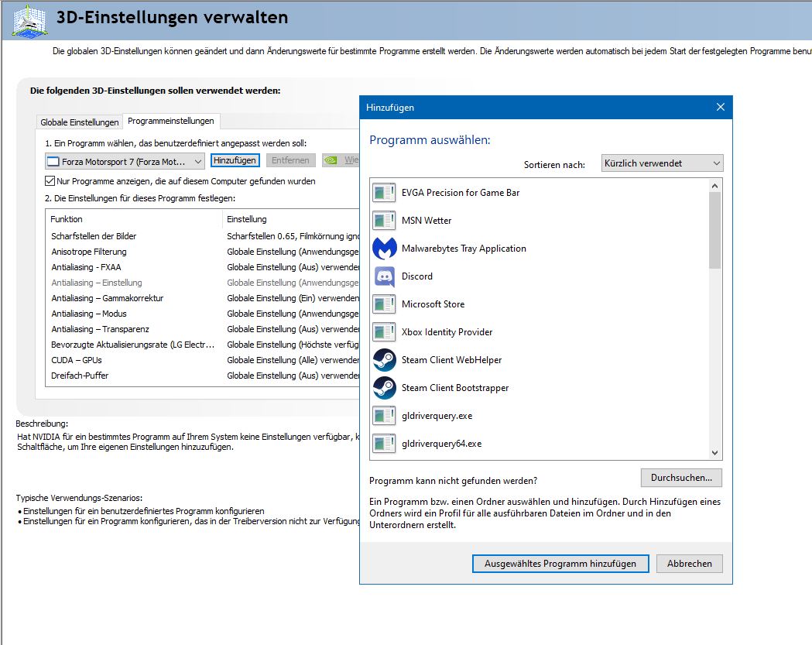The width and height of the screenshot is (812, 645).
Task: Click the 'Funktion' column header
Action: tap(134, 219)
